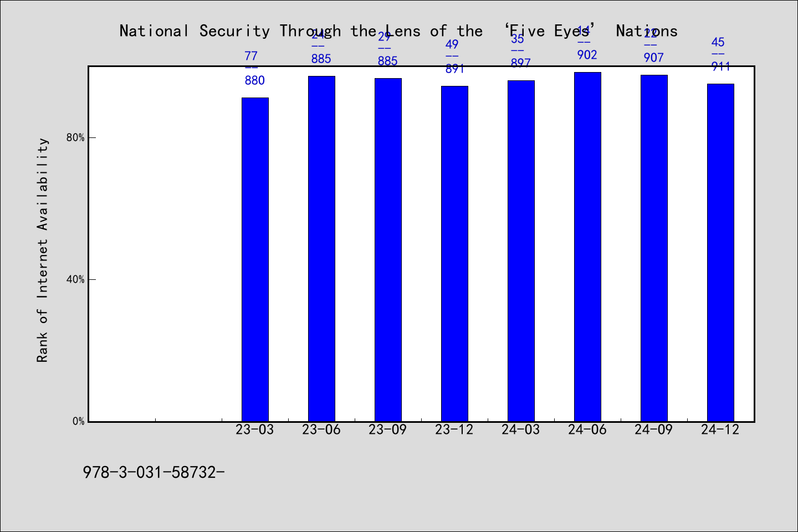Click the 49 value above 891
The width and height of the screenshot is (798, 532).
pyautogui.click(x=452, y=44)
